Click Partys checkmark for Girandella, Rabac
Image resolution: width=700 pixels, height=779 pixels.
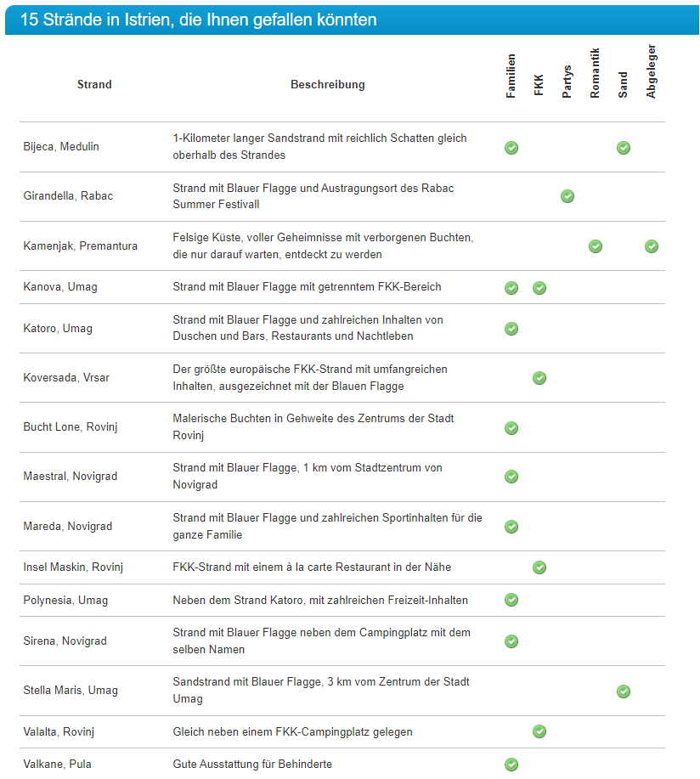[x=567, y=196]
